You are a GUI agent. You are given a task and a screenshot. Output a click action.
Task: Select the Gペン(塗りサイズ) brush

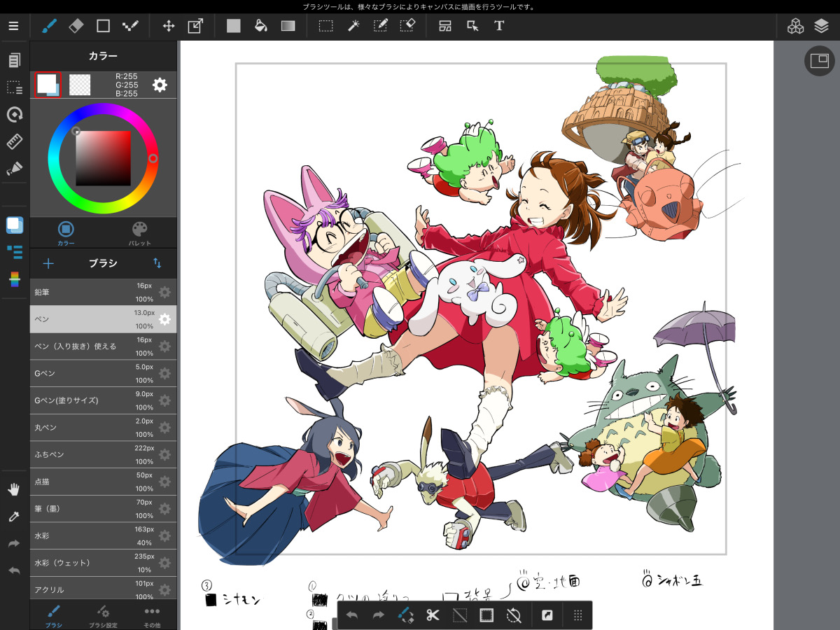click(103, 400)
